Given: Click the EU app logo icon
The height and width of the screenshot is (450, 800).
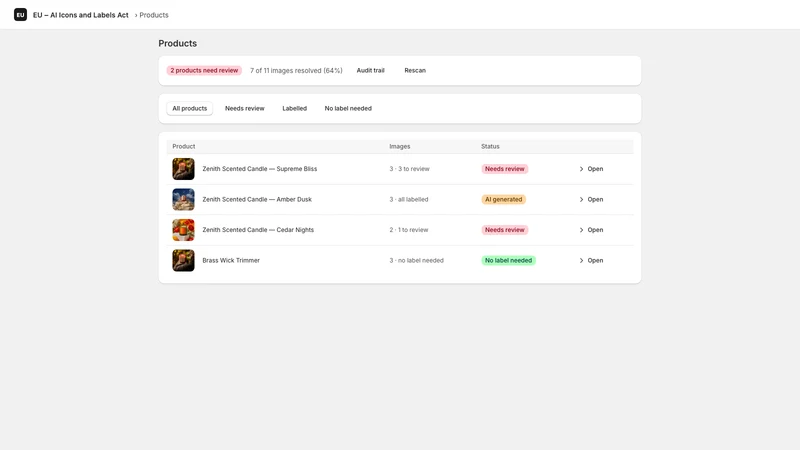Looking at the screenshot, I should (x=20, y=15).
